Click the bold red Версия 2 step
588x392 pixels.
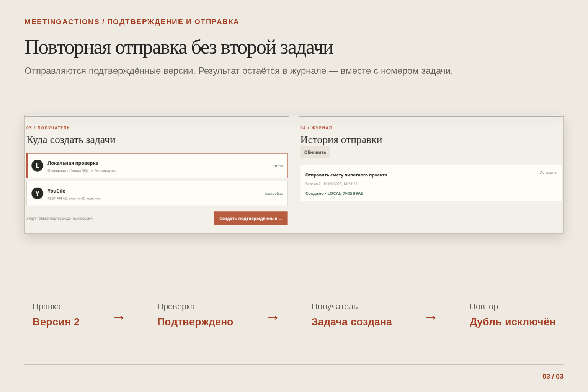[x=56, y=322]
